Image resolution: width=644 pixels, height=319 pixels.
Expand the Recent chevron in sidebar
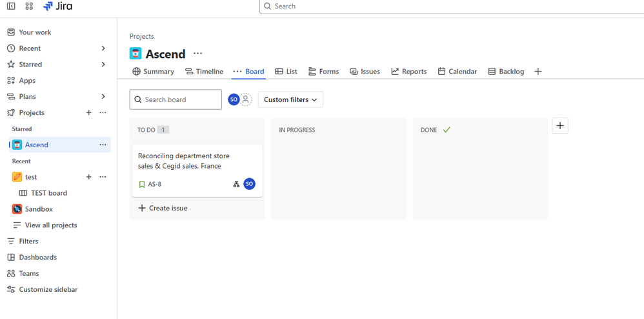point(103,48)
